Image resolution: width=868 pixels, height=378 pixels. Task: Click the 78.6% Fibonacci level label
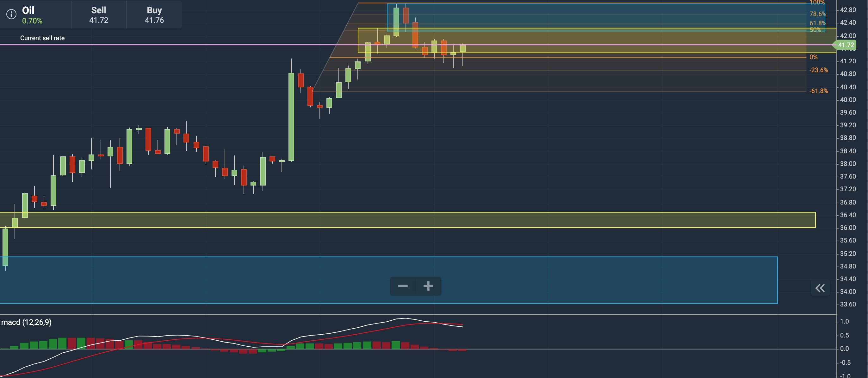(x=817, y=14)
